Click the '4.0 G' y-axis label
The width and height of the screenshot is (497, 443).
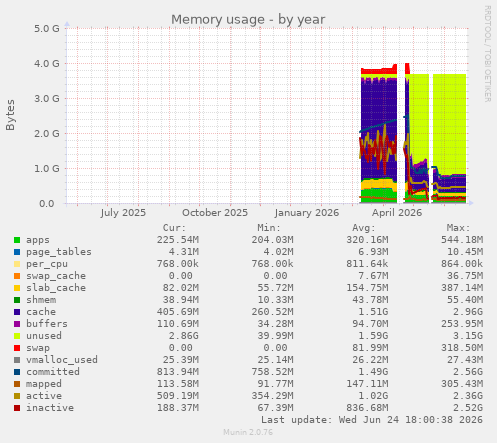[x=47, y=64]
